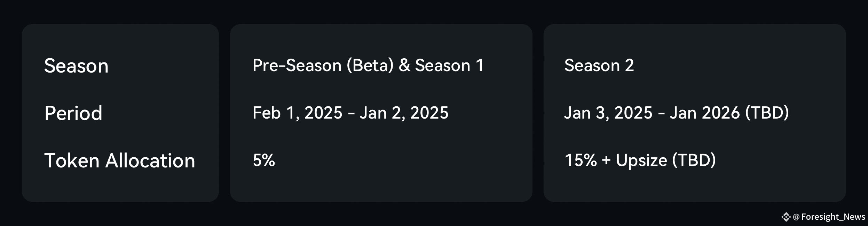Viewport: 868px width, 226px height.
Task: Click the "Jan 2026 (TBD)" end date
Action: coord(729,113)
